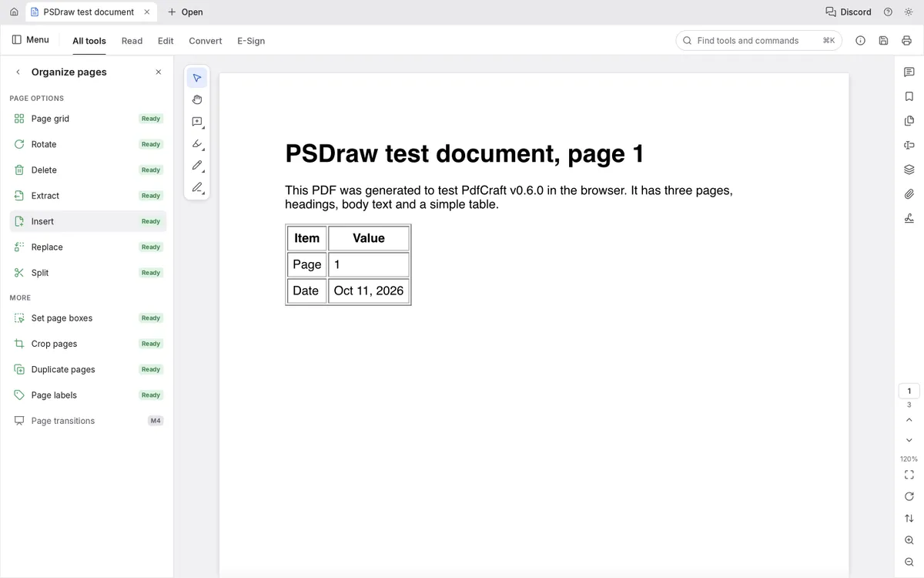Open Set page boxes
Image resolution: width=924 pixels, height=578 pixels.
(x=88, y=318)
